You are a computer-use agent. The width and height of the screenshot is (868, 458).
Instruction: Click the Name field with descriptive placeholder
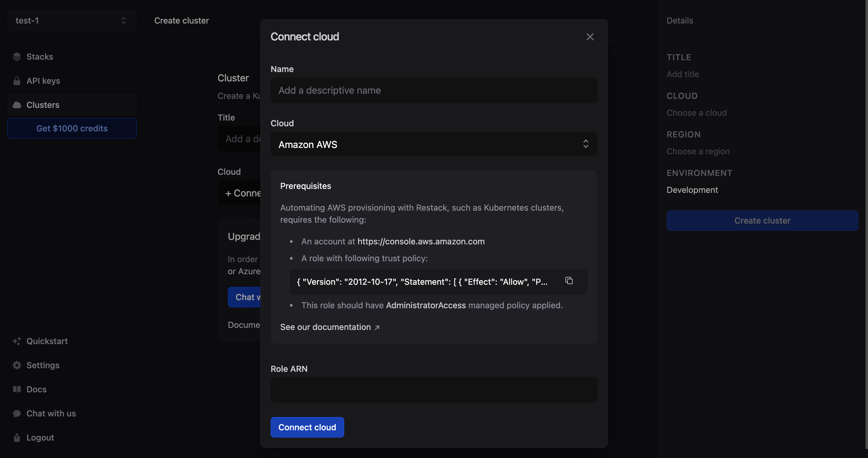coord(433,90)
